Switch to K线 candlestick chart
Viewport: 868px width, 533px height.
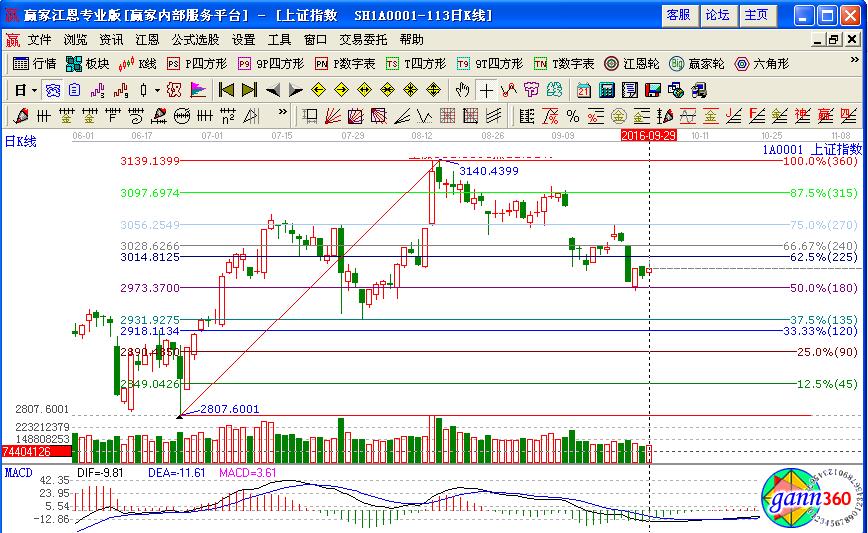pos(138,64)
